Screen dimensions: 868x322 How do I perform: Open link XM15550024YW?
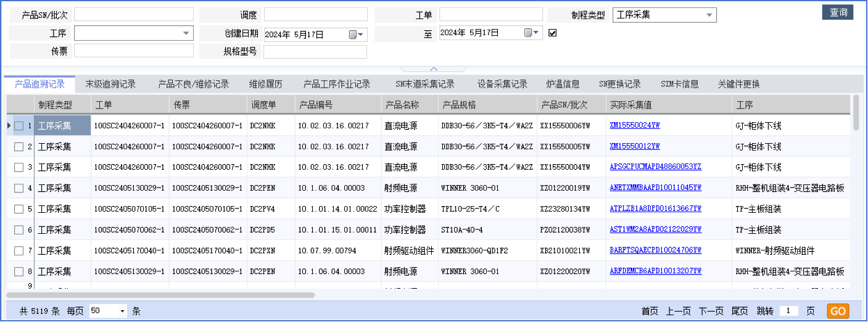click(x=634, y=125)
